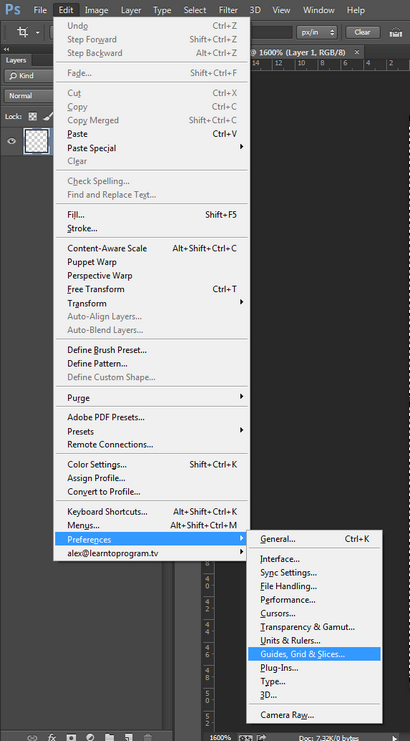
Task: Choose Define Pattern...
Action: click(152, 364)
